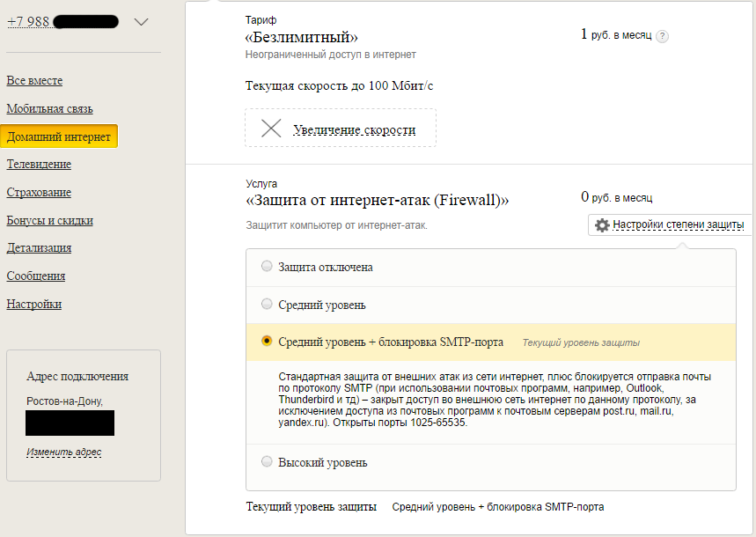Open the Домашний интернет tab
Viewport: 756px width, 537px height.
59,137
